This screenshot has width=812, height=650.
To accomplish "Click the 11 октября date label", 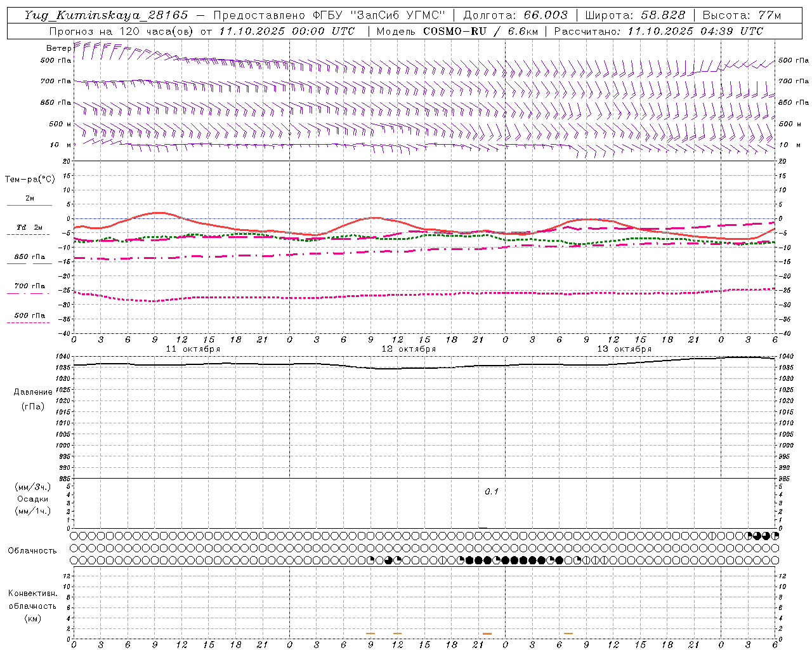I will [x=193, y=349].
